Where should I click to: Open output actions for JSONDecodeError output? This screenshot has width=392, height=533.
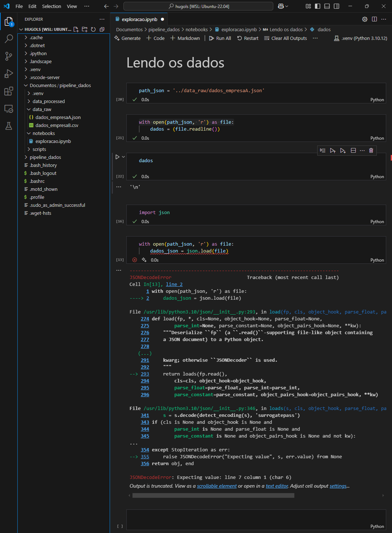[119, 270]
